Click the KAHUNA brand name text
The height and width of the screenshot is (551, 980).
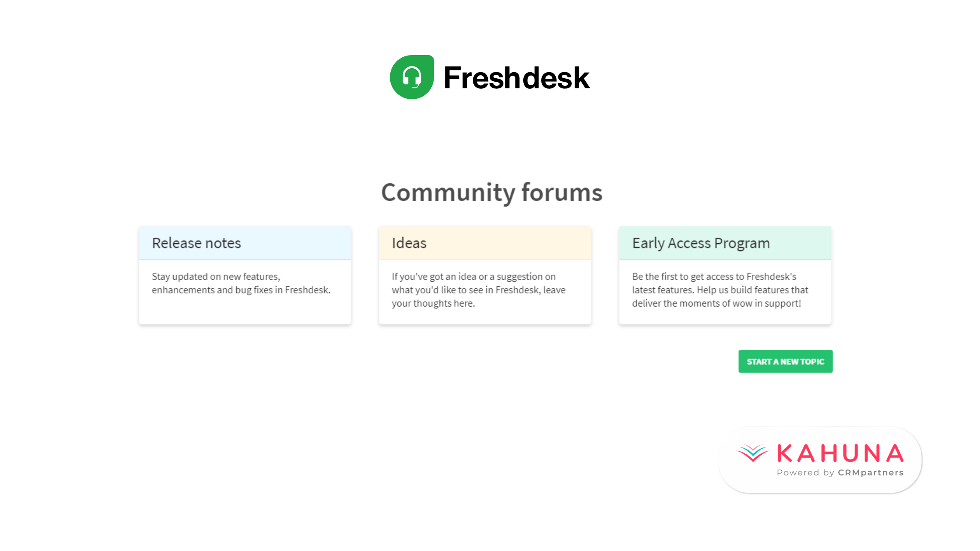(x=840, y=453)
